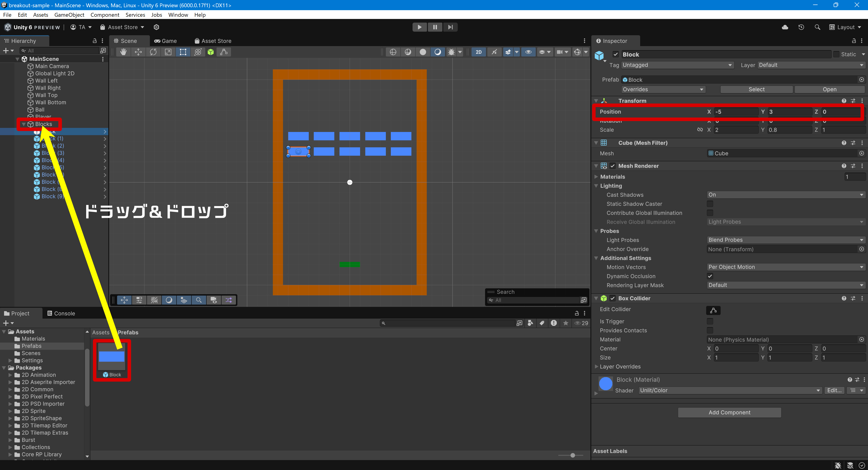Open the Layout dropdown
Viewport: 868px width, 470px height.
coord(845,27)
